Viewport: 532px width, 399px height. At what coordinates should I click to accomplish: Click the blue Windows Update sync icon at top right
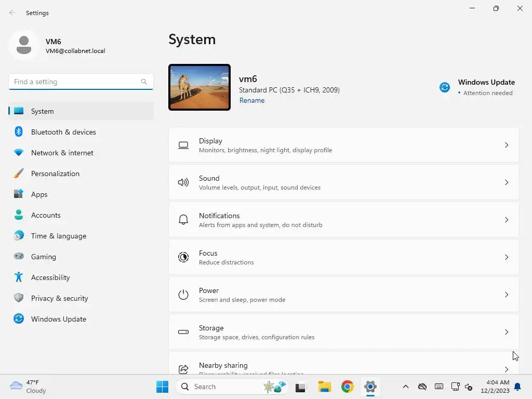point(445,87)
